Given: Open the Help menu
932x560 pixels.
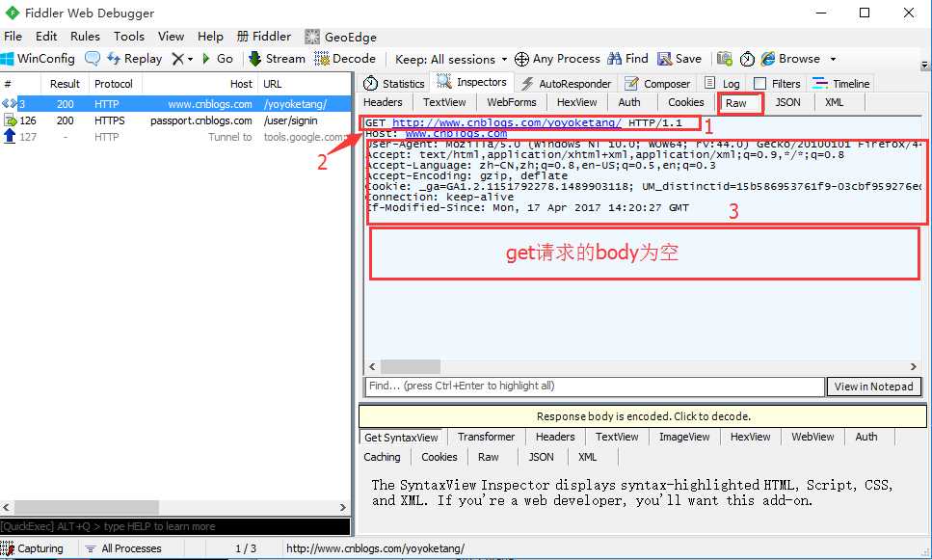Looking at the screenshot, I should click(210, 37).
